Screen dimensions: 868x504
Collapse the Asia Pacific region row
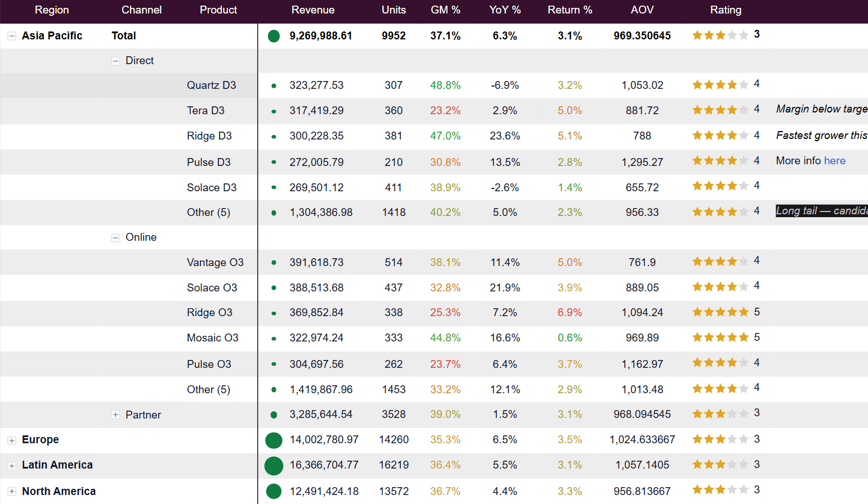11,36
